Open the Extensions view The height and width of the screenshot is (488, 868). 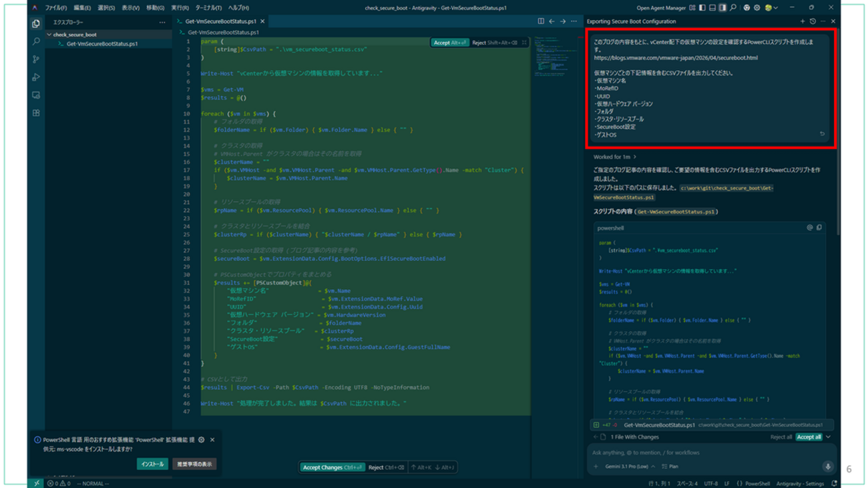36,113
